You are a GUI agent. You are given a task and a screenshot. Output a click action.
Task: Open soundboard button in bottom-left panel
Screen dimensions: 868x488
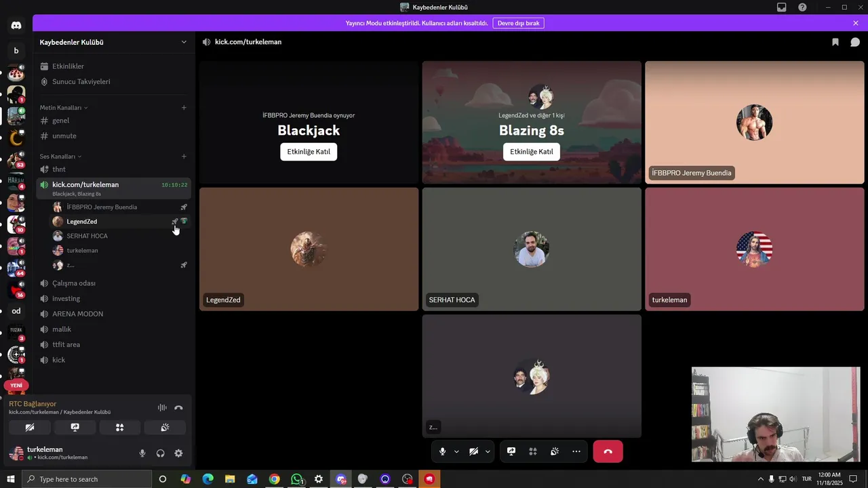coord(165,428)
